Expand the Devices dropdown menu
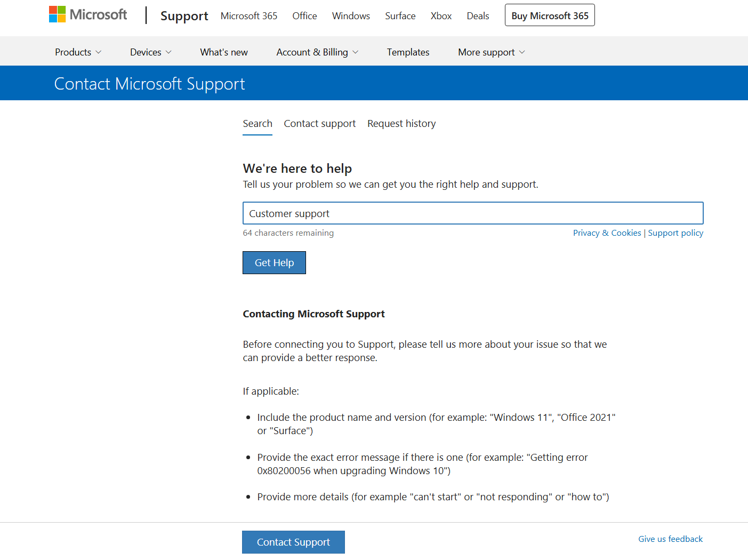 [151, 52]
